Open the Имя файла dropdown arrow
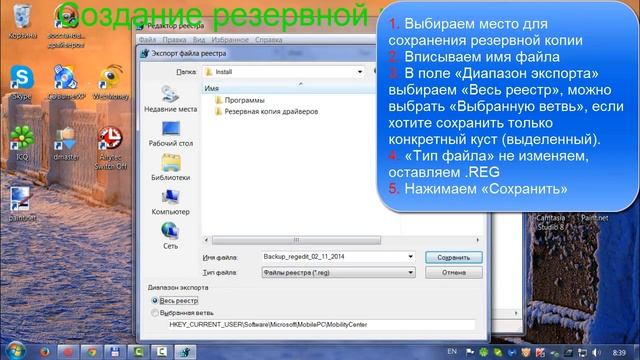The image size is (640, 360). pos(410,257)
